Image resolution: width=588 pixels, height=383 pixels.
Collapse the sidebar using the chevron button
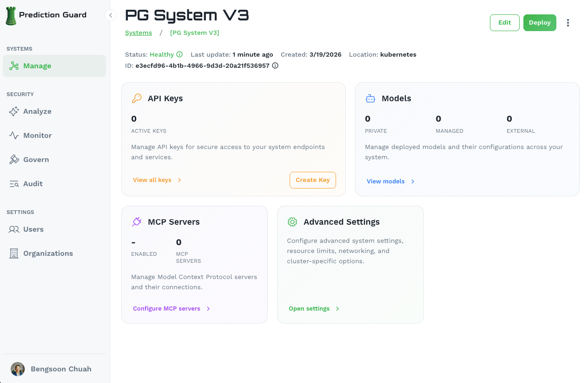[110, 15]
